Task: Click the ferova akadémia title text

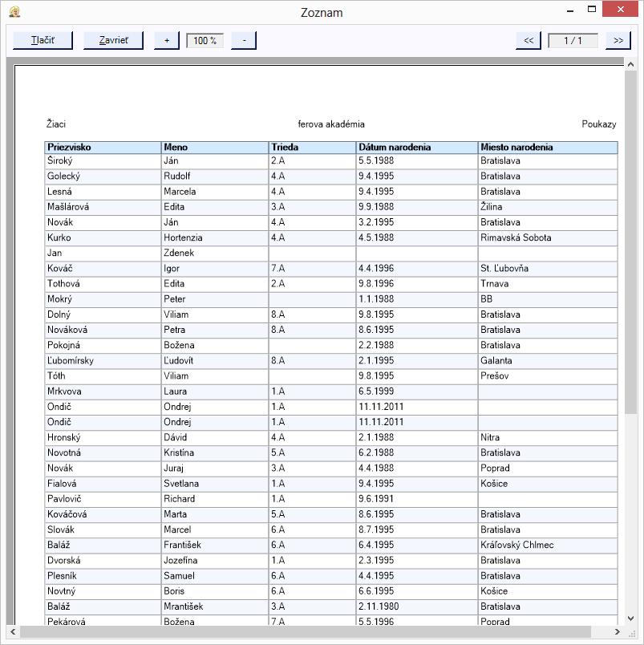Action: (331, 124)
